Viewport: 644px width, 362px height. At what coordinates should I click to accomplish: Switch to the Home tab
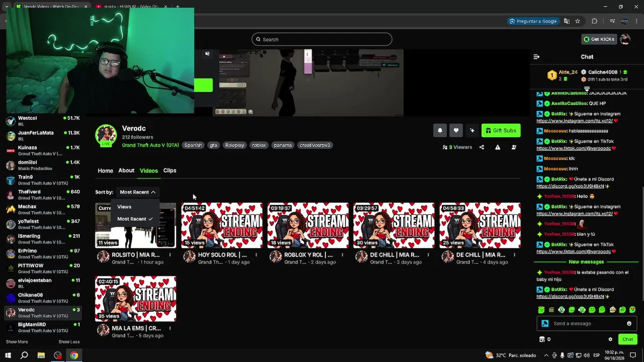105,170
